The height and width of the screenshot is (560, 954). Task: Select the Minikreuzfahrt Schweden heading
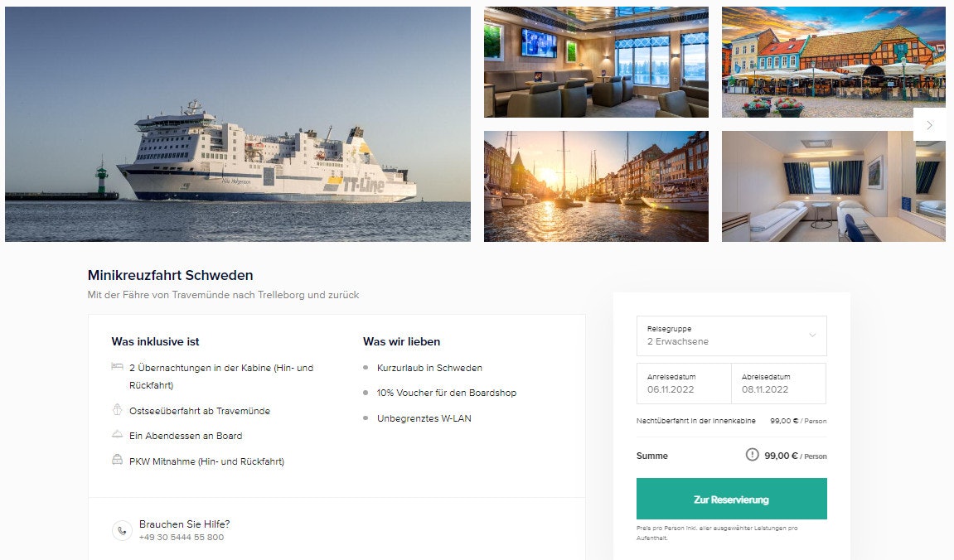click(x=170, y=275)
